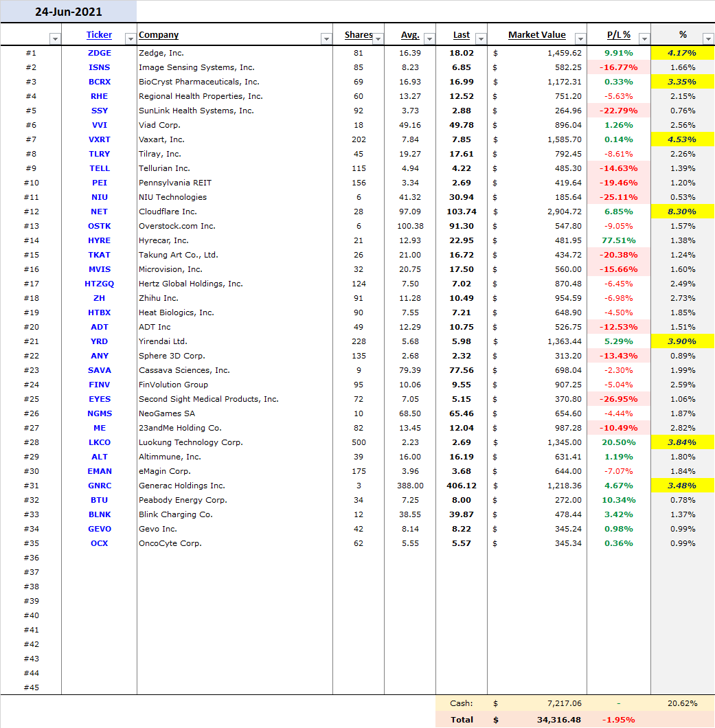715x728 pixels.
Task: Select the 20.50% P/L cell
Action: [x=618, y=442]
